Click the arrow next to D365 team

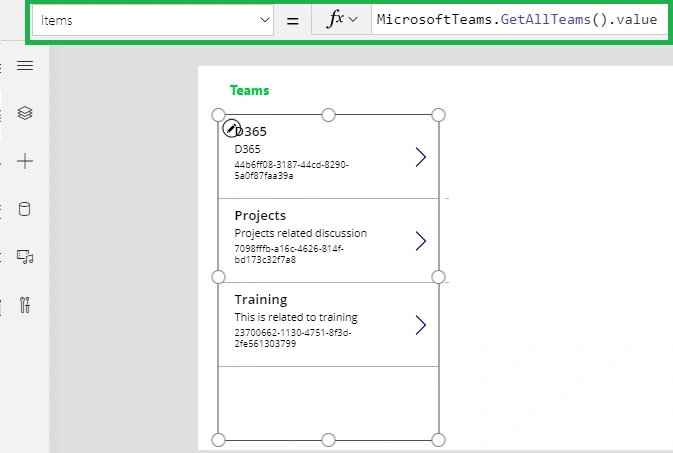click(x=421, y=157)
